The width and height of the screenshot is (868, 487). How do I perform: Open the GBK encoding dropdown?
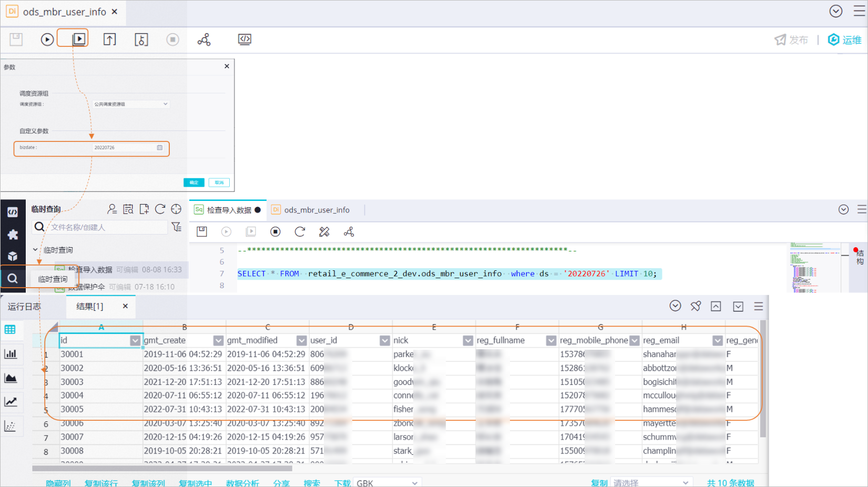(387, 483)
